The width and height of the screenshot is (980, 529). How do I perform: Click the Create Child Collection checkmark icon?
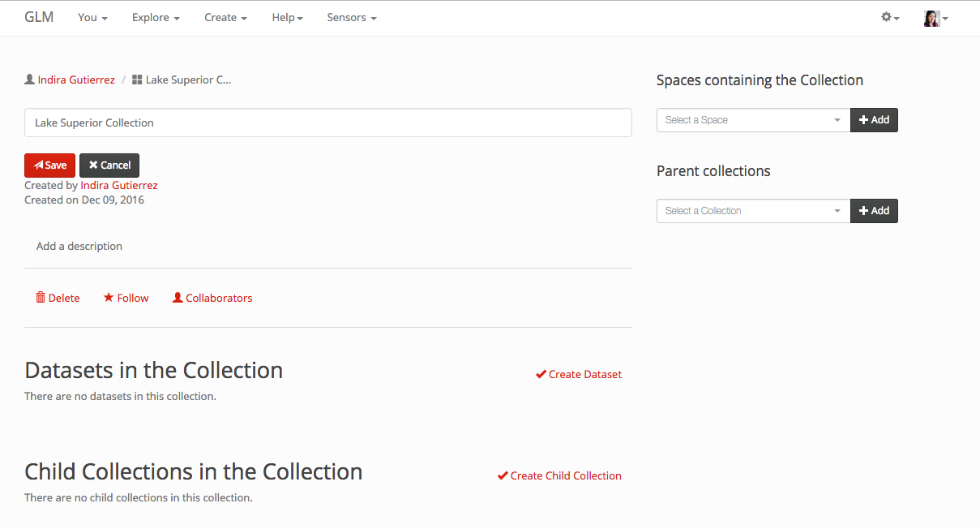pyautogui.click(x=503, y=475)
